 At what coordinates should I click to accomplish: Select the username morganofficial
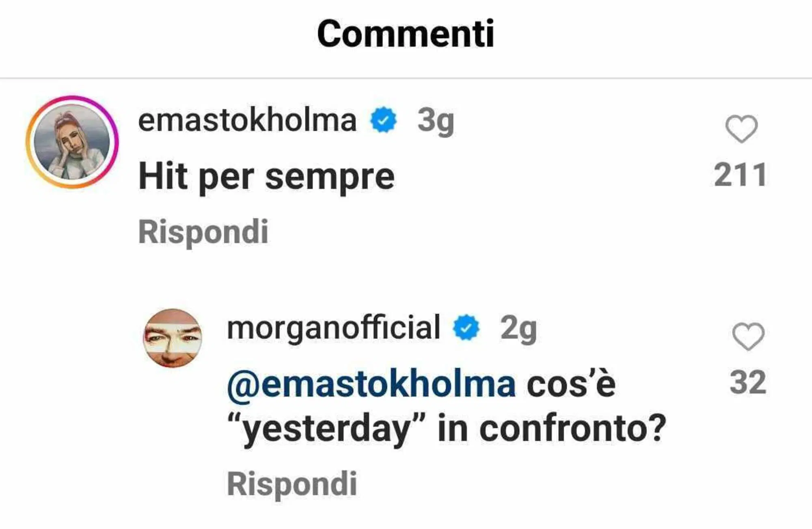[x=333, y=330]
